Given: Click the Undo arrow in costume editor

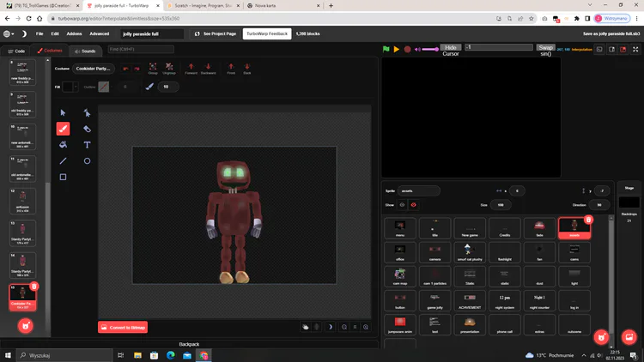Looking at the screenshot, I should pyautogui.click(x=125, y=69).
